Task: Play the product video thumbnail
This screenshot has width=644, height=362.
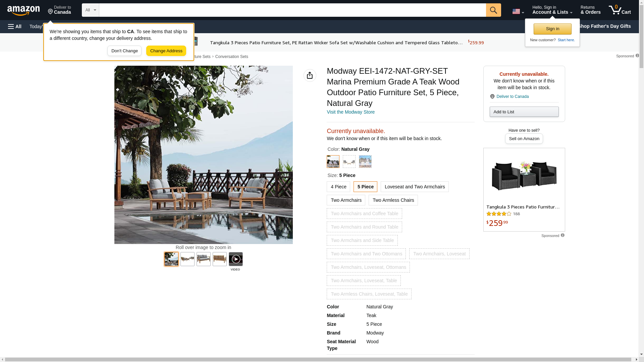Action: (x=235, y=259)
